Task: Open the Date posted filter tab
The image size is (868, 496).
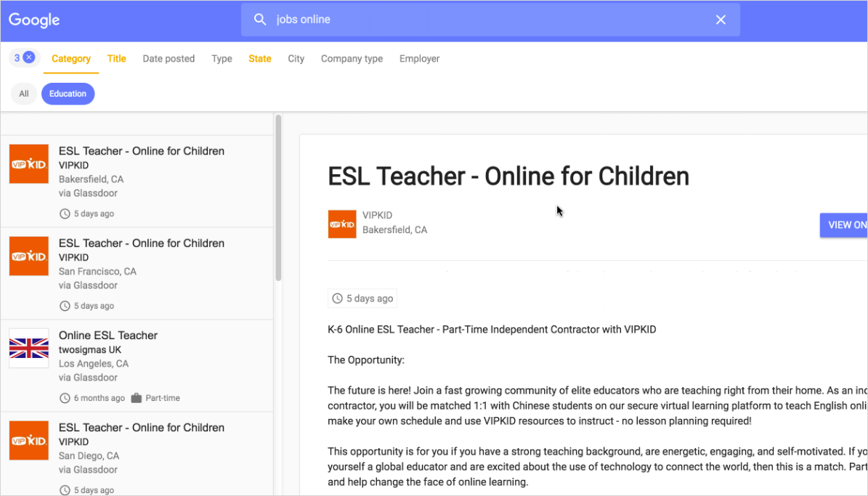Action: (169, 59)
